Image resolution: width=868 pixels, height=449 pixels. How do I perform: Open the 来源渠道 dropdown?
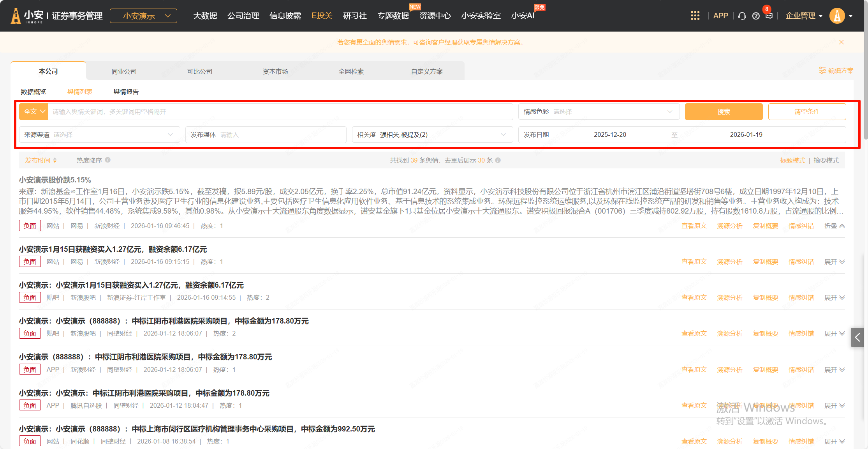(99, 134)
